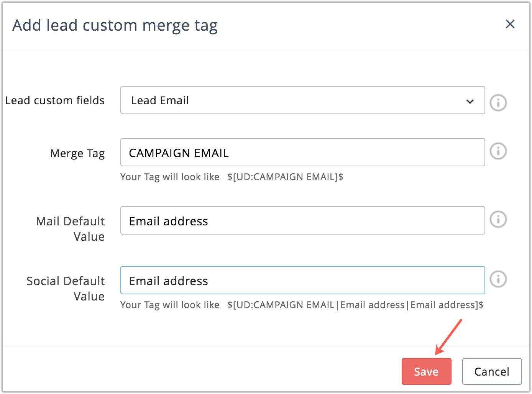Click the Lead custom fields label
Screen dimensions: 532x394
click(x=55, y=100)
